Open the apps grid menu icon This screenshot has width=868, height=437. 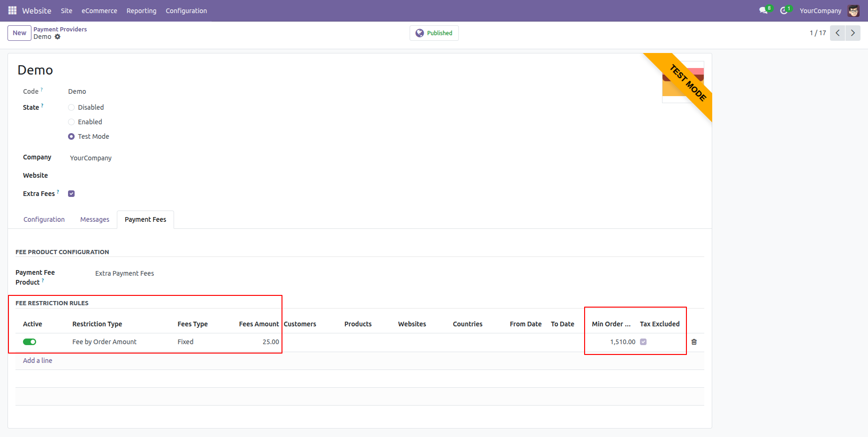(x=12, y=10)
